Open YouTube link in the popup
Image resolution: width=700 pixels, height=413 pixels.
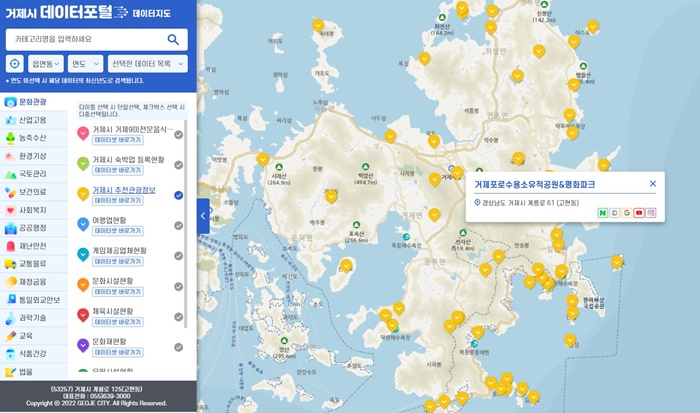pyautogui.click(x=639, y=213)
